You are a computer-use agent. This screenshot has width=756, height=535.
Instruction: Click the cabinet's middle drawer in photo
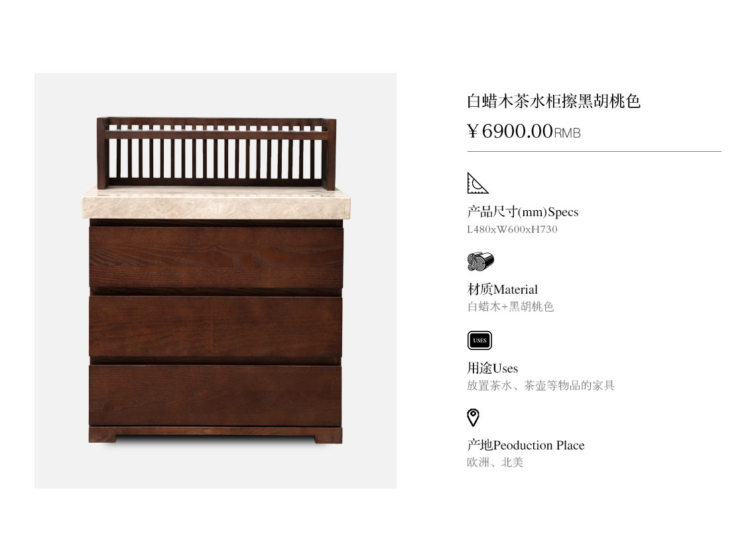(216, 326)
